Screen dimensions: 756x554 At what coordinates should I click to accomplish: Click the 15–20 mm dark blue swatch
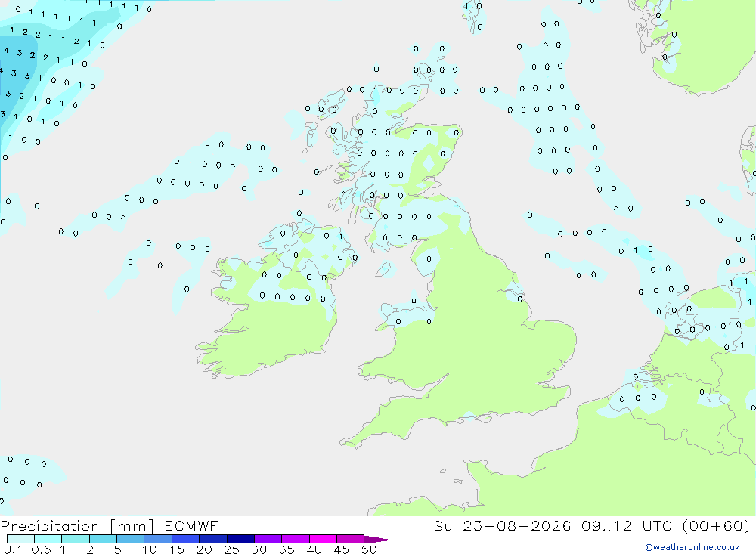[186, 539]
